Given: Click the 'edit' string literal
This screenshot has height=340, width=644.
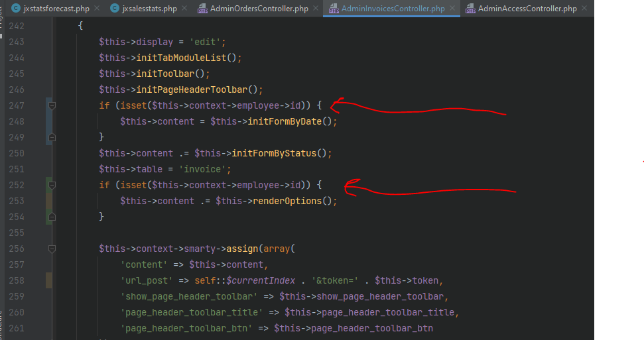Looking at the screenshot, I should coord(205,42).
